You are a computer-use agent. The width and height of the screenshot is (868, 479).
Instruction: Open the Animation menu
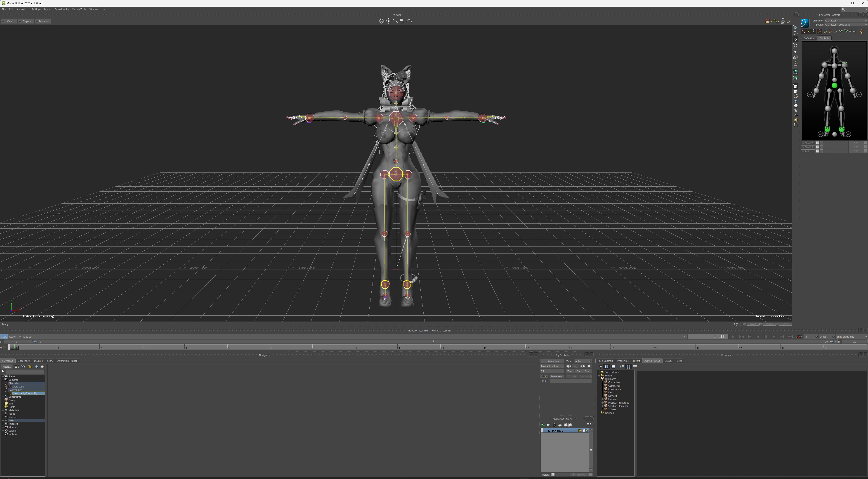pos(23,9)
